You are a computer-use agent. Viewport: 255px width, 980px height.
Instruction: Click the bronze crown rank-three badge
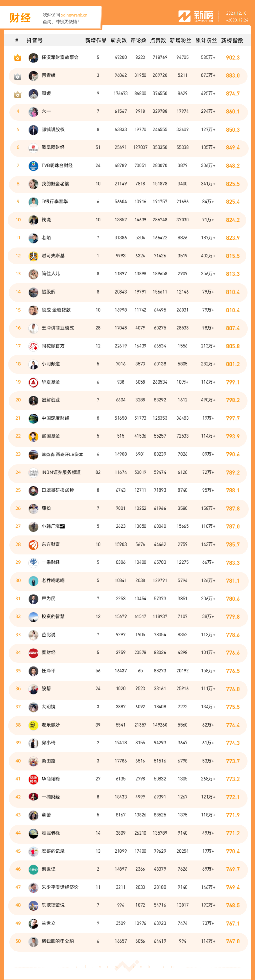coord(17,94)
